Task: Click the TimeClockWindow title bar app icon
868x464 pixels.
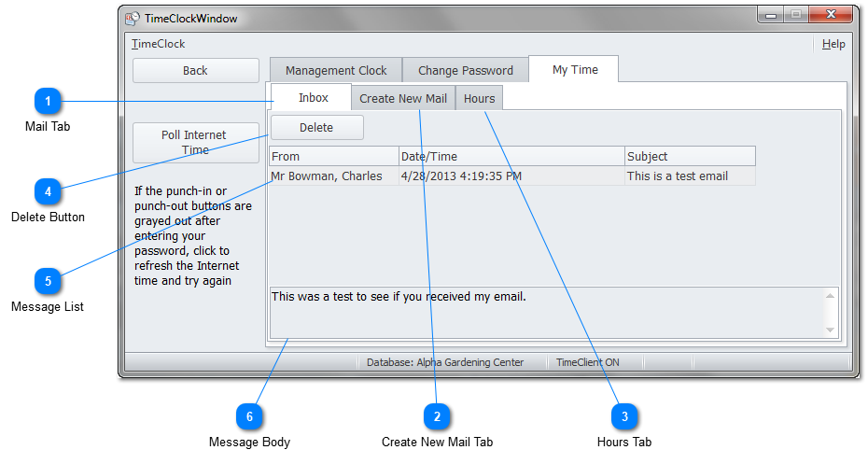Action: tap(133, 18)
